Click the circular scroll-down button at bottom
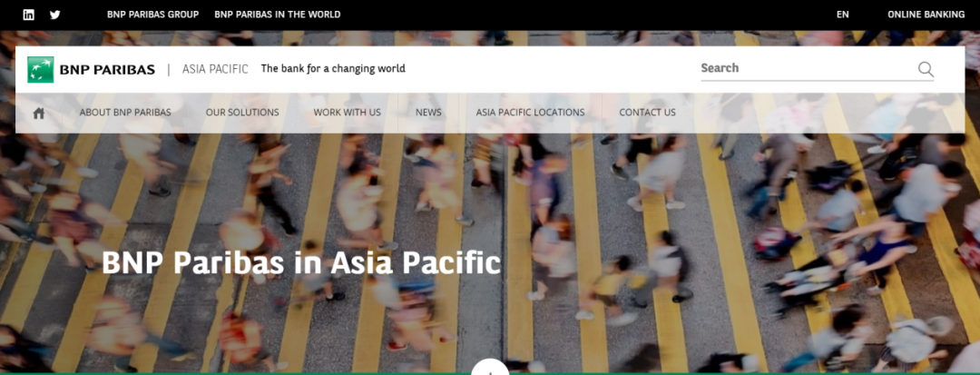The image size is (980, 375). (x=490, y=368)
